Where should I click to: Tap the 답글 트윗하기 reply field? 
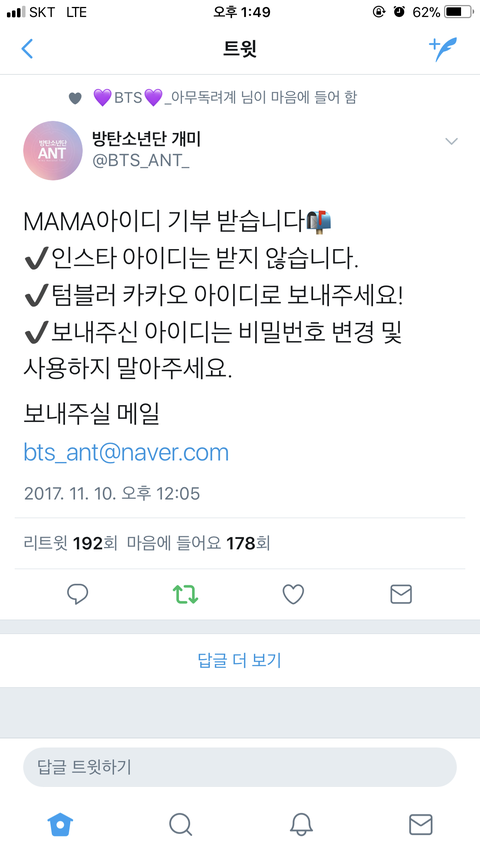pos(239,767)
